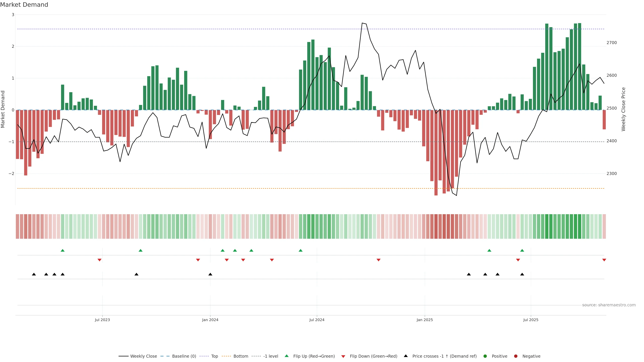This screenshot has height=362, width=644.
Task: Click the green Flip Up triangle in legend
Action: [287, 356]
